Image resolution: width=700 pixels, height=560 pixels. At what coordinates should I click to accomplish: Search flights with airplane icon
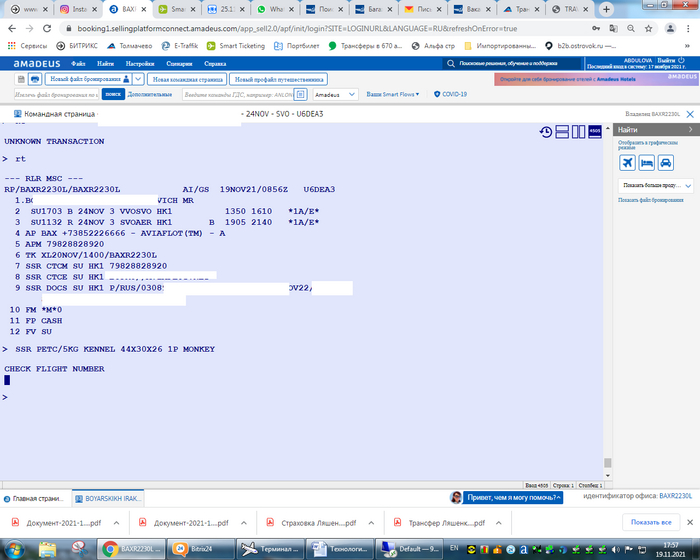pos(627,163)
